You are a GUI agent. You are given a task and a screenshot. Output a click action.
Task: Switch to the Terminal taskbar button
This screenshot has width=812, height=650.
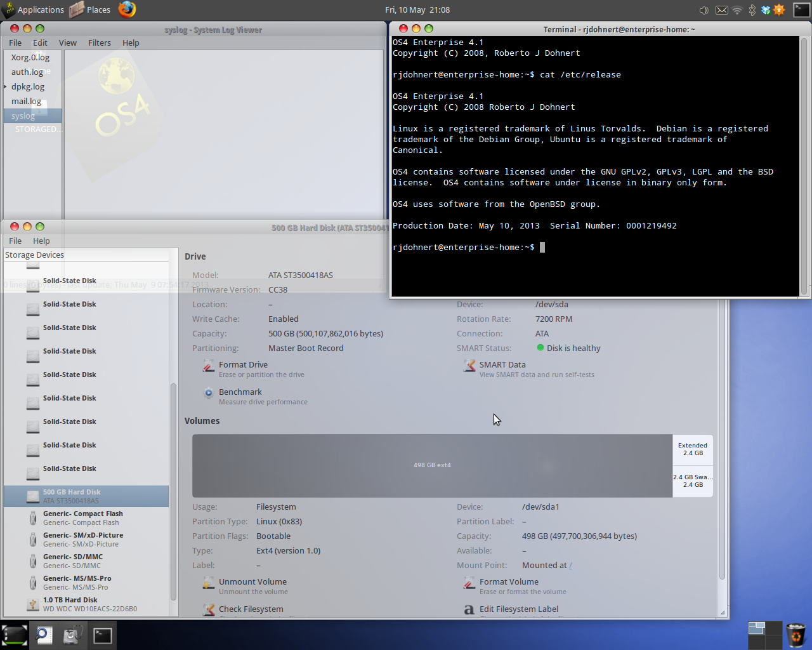102,635
